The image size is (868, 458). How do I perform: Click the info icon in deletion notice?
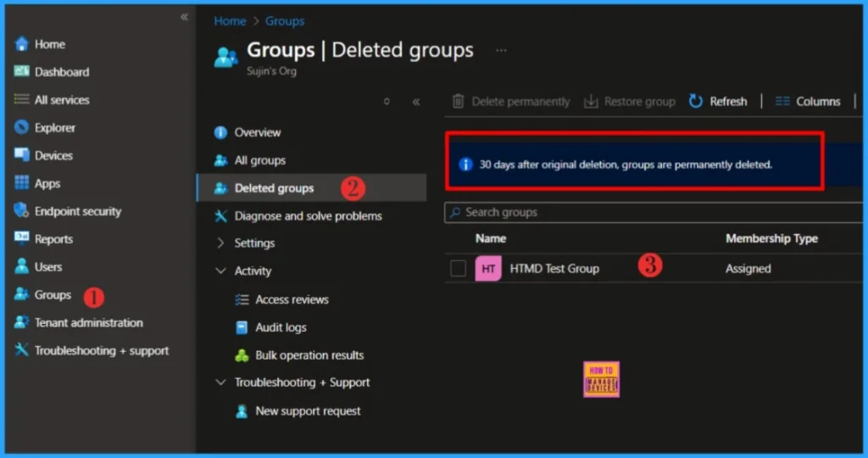point(465,165)
